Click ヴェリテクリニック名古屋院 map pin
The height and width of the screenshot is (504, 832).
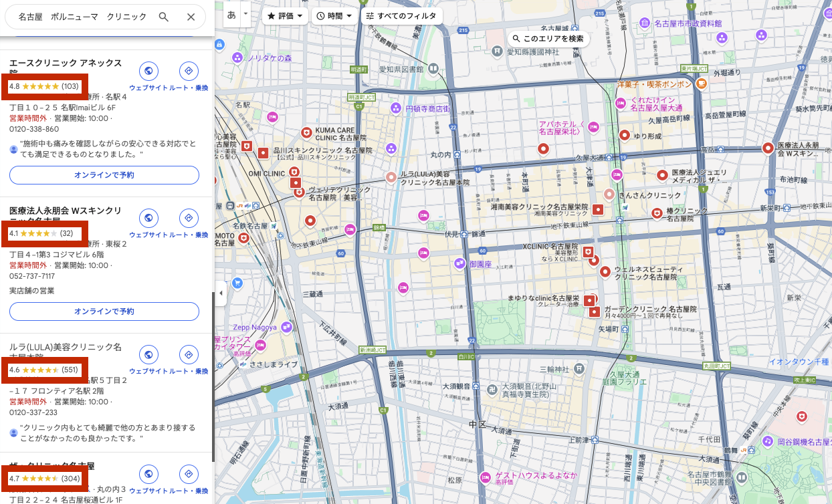tap(300, 193)
